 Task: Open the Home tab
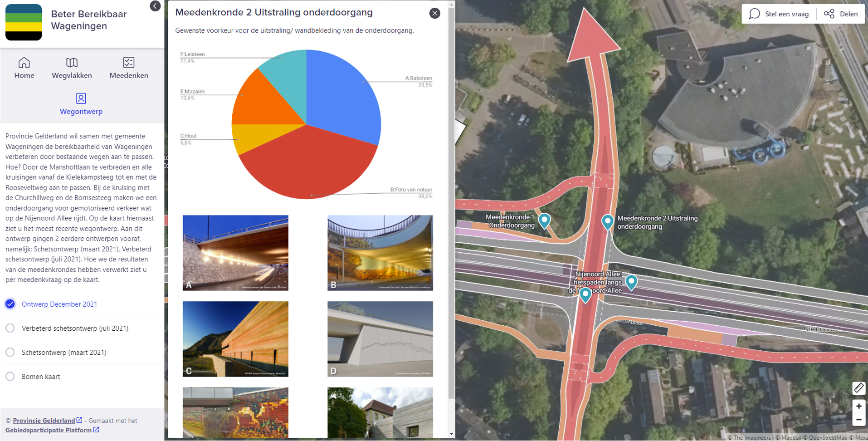[x=24, y=68]
